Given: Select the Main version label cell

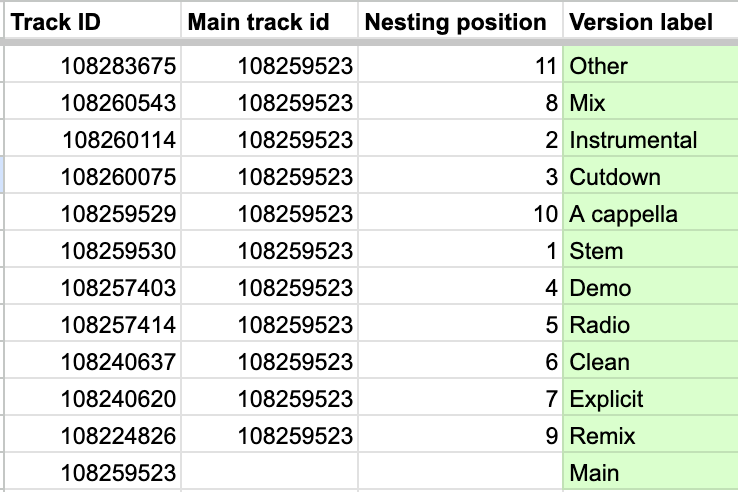Looking at the screenshot, I should (x=650, y=472).
